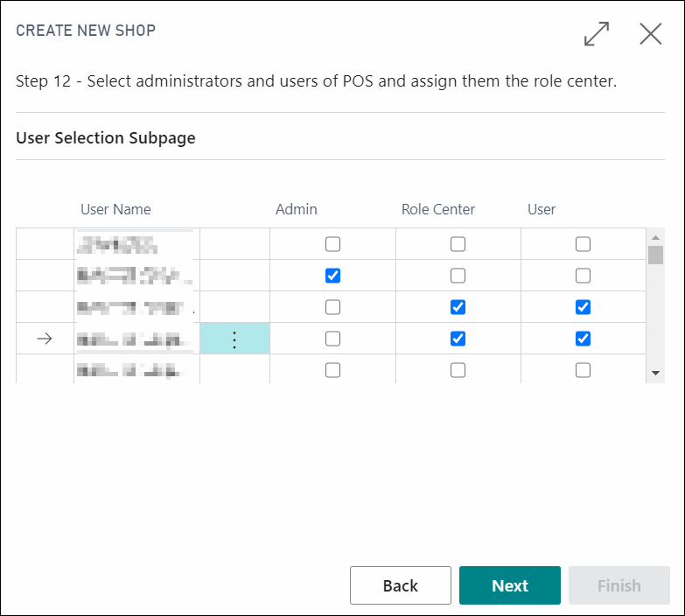Click the scrollbar up arrow
This screenshot has width=685, height=616.
[655, 238]
